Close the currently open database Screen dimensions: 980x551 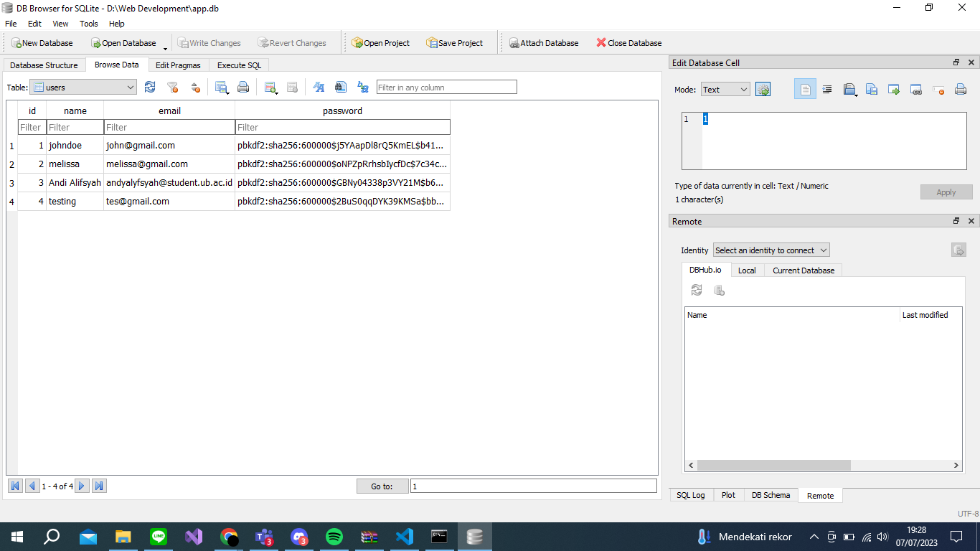click(628, 42)
